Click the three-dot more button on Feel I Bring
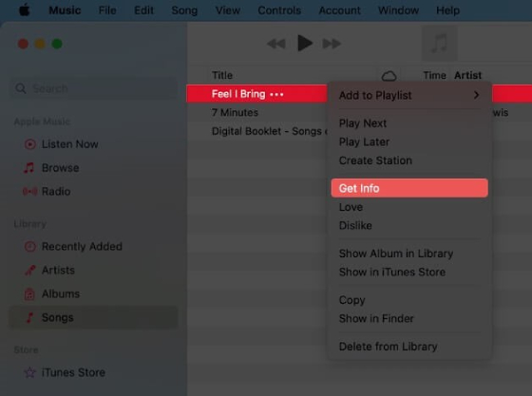This screenshot has width=532, height=396. coord(276,94)
